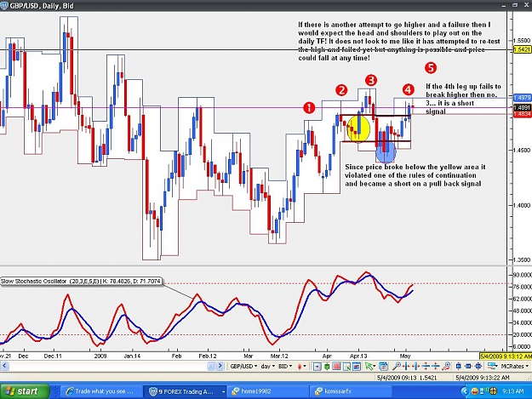Viewport: 532px width, 399px height.
Task: Click the 1.4891 current price label
Action: point(522,108)
